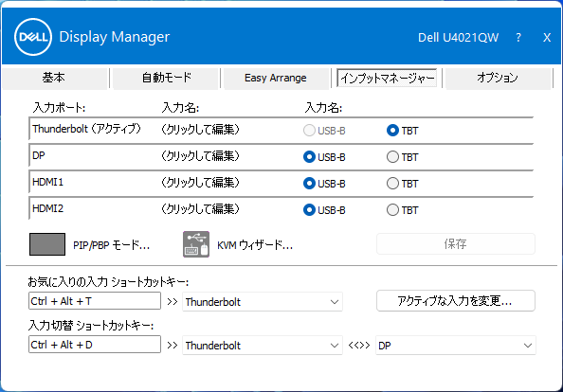Click the HDMI2 port label
Screen dimensions: 563x392
(47, 208)
